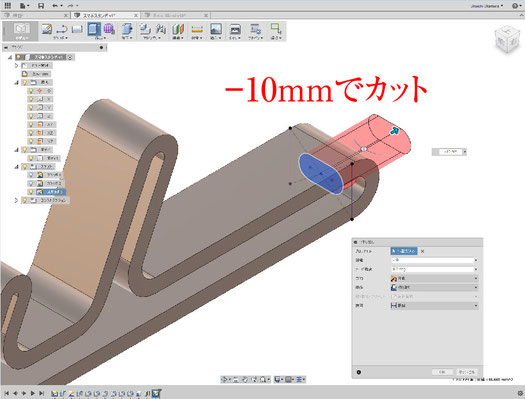Open the data panel grid icon

pyautogui.click(x=7, y=5)
